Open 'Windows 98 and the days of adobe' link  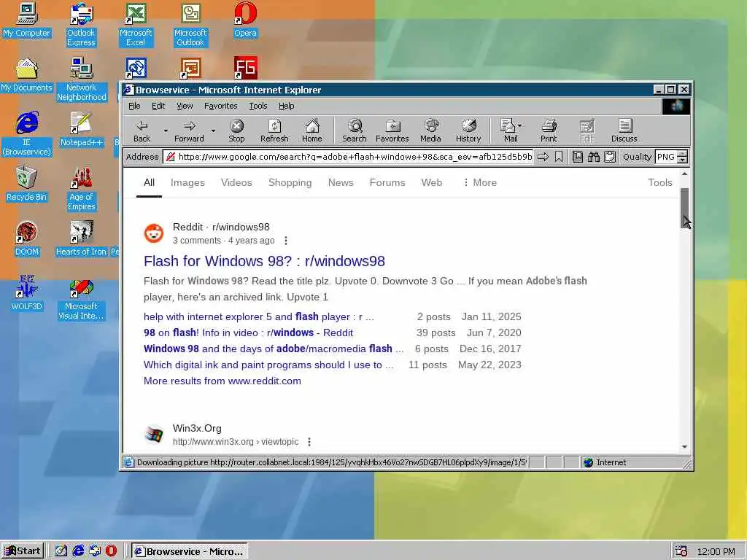point(274,349)
